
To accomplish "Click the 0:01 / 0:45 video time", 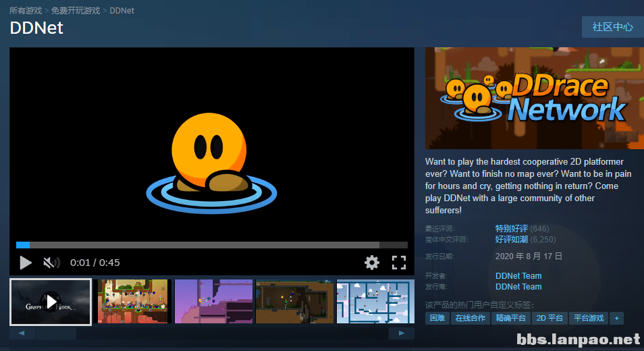I will (x=95, y=263).
